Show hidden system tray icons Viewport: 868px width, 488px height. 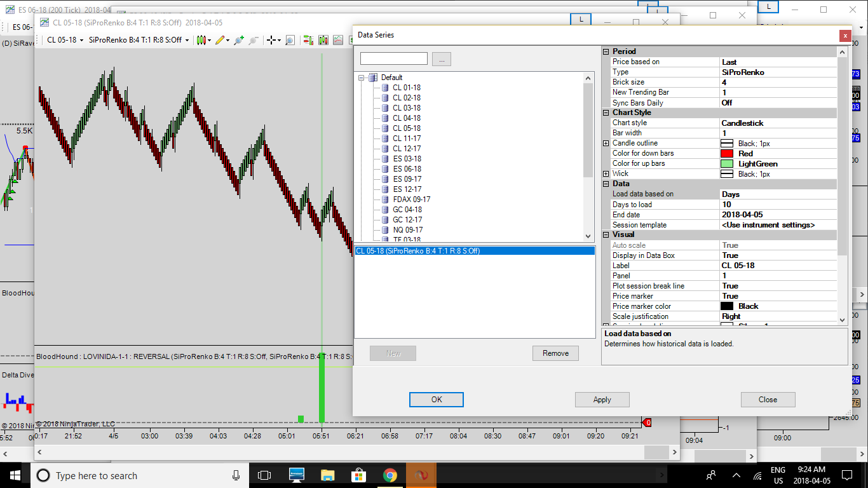[736, 475]
